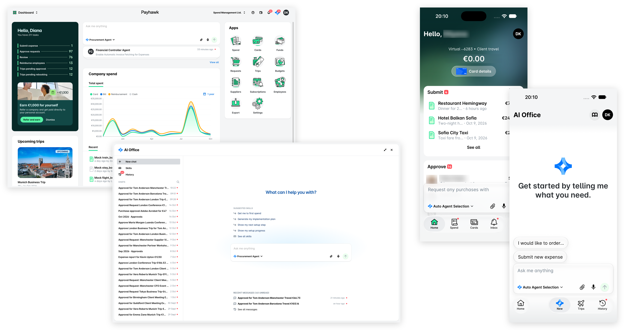Open the Funds app icon
The height and width of the screenshot is (330, 644).
click(x=280, y=41)
